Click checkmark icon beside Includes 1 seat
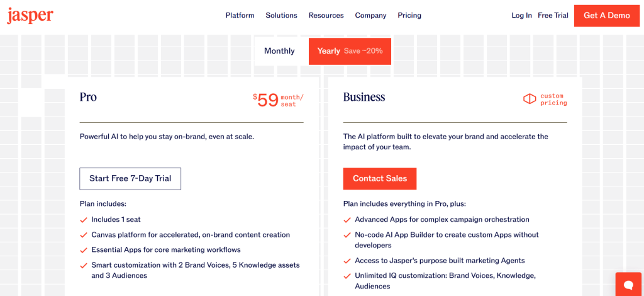 (84, 220)
